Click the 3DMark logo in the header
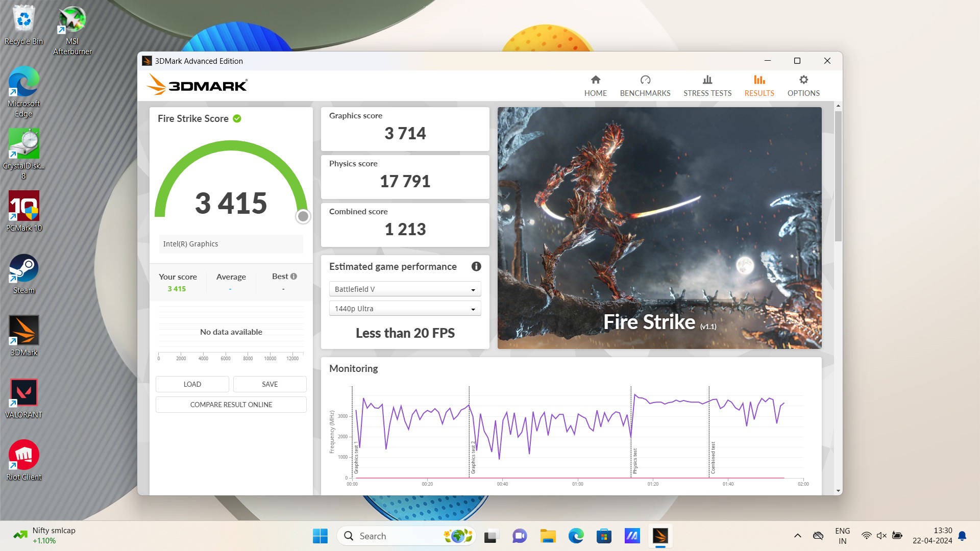The width and height of the screenshot is (980, 551). [197, 85]
